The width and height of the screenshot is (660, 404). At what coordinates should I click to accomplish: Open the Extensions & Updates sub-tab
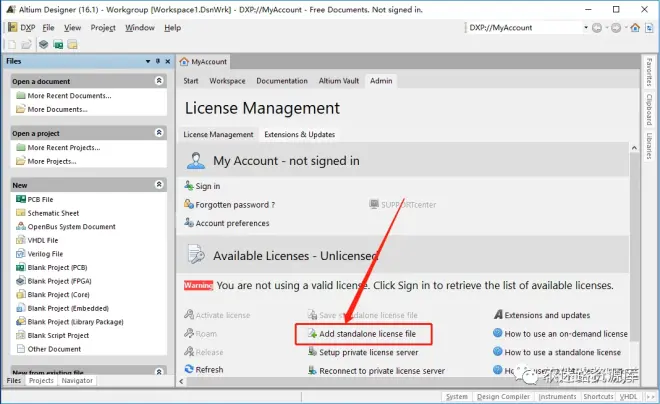click(300, 135)
